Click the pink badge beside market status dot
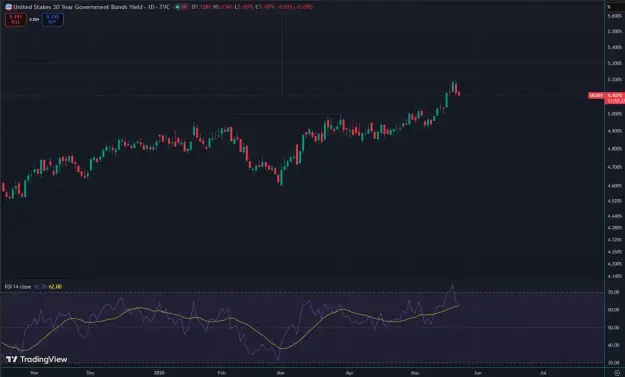625x377 pixels. [185, 7]
